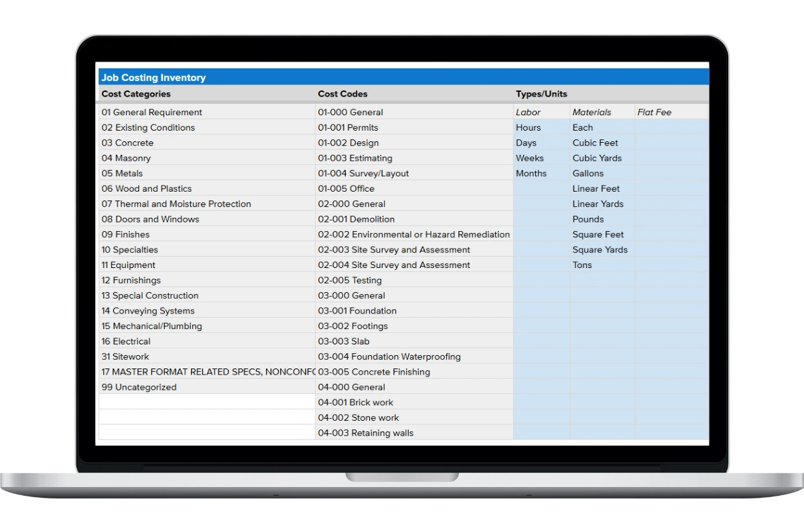Click the Materials unit type header
Viewport: 804px width, 532px height.
602,112
